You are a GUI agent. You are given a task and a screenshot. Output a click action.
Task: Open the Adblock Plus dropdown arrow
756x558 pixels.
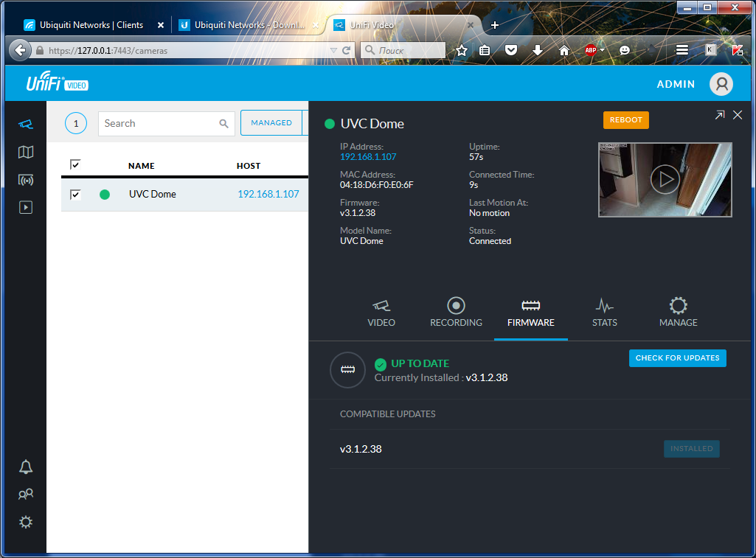pos(603,51)
